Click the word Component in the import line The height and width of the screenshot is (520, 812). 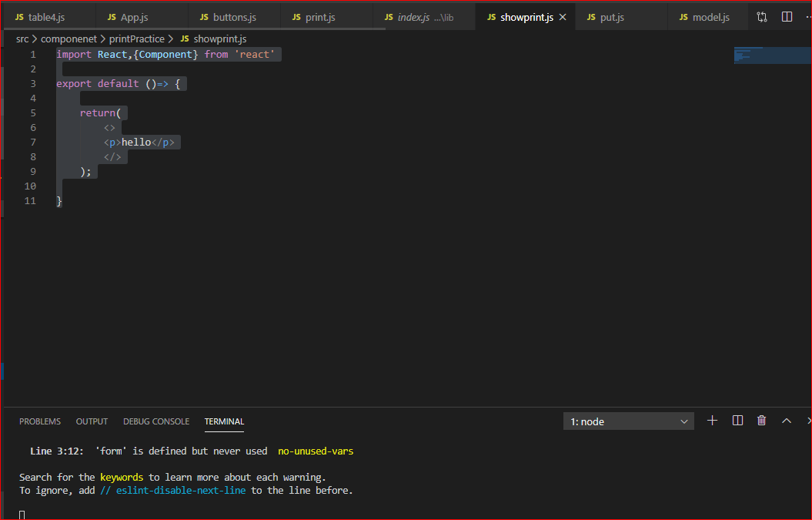click(x=165, y=55)
